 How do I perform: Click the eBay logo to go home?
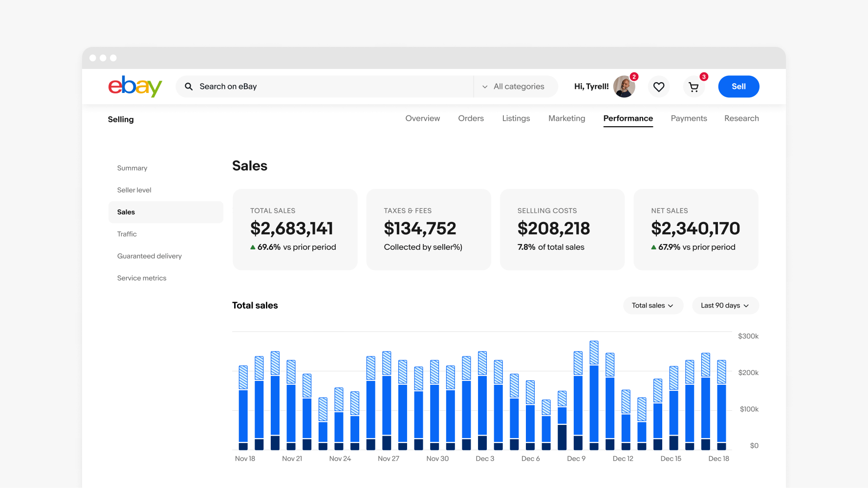(135, 87)
